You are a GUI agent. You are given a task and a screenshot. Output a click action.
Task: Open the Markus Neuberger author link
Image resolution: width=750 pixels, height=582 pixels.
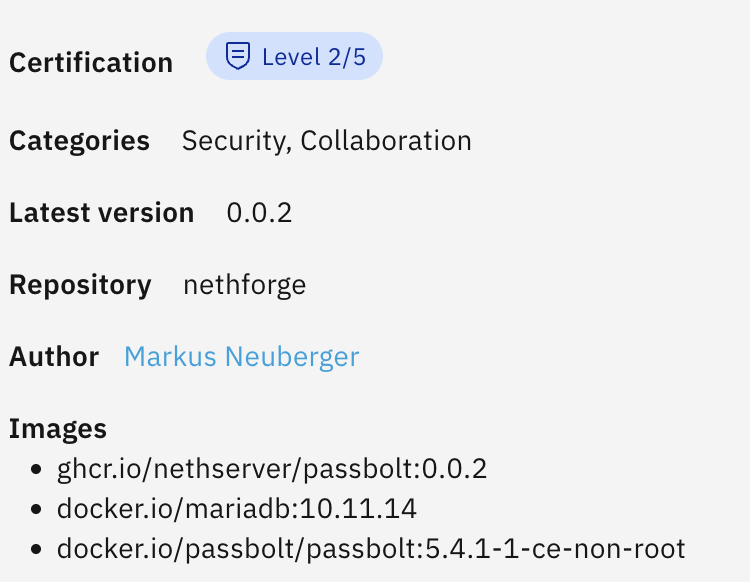(x=241, y=357)
